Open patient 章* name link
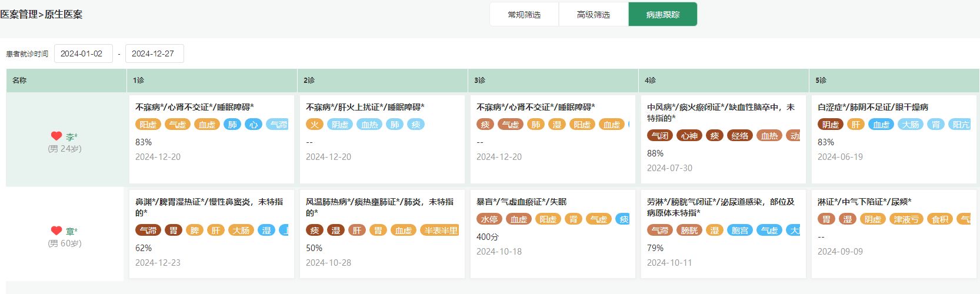This screenshot has height=294, width=980. (72, 231)
